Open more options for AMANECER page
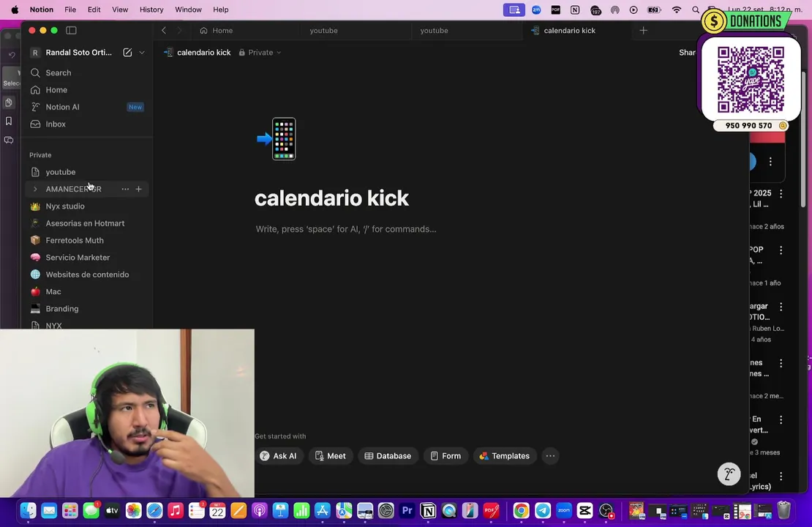The width and height of the screenshot is (812, 527). click(x=125, y=189)
